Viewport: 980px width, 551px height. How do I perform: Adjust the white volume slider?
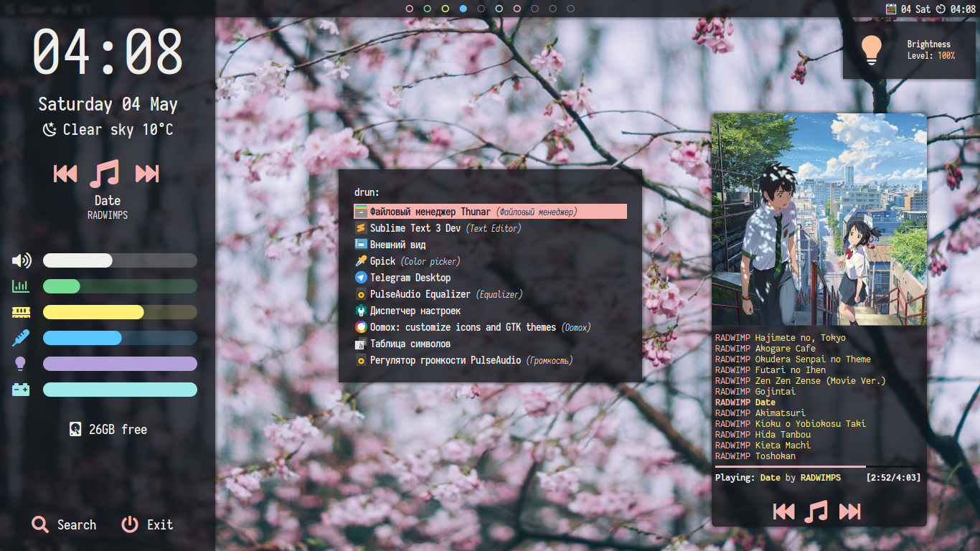tap(120, 260)
